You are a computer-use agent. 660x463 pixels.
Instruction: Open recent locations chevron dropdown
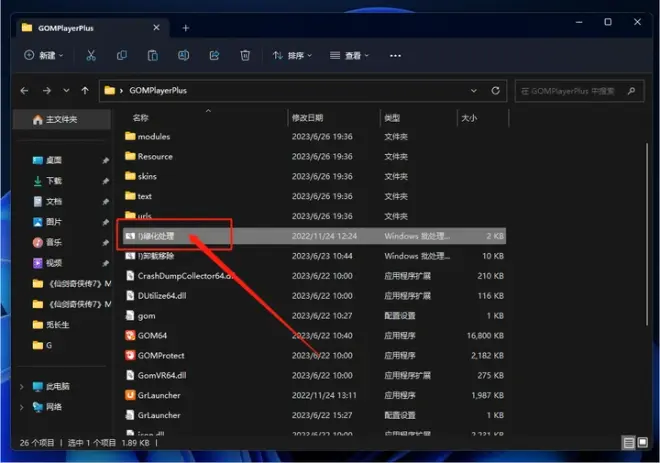(x=66, y=90)
